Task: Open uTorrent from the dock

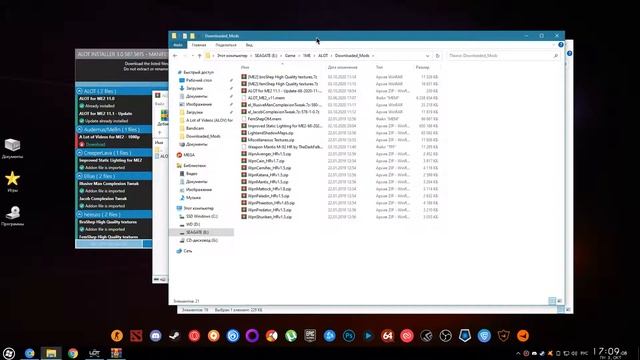Action: (x=291, y=336)
